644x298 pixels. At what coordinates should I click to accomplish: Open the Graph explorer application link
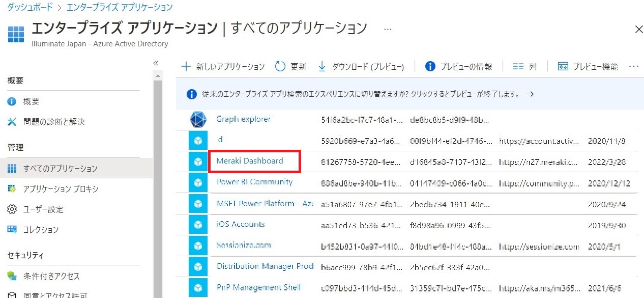[243, 119]
